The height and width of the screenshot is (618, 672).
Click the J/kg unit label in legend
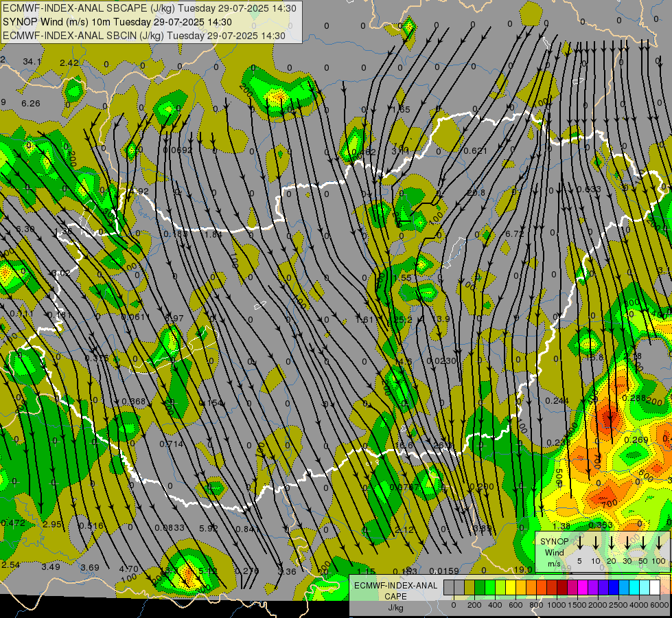(395, 608)
